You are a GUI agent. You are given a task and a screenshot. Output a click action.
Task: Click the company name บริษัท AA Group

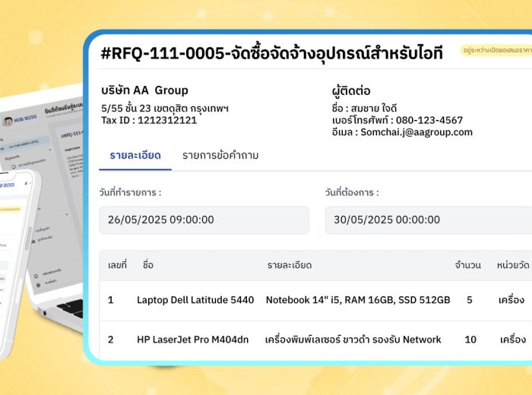tap(144, 90)
